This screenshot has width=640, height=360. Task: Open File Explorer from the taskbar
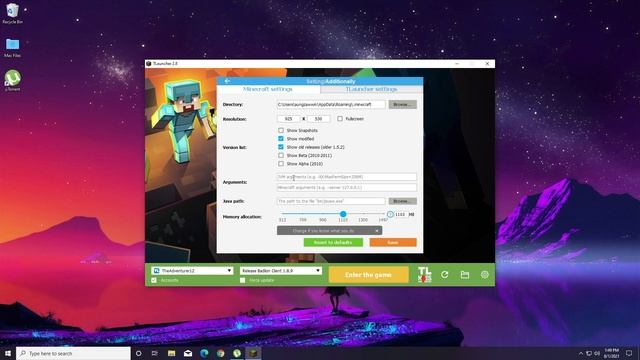coord(171,353)
